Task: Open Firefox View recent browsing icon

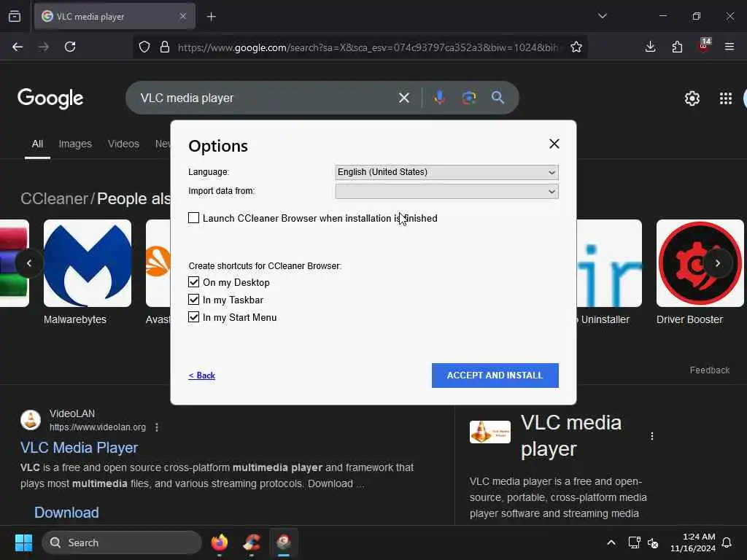Action: point(15,17)
